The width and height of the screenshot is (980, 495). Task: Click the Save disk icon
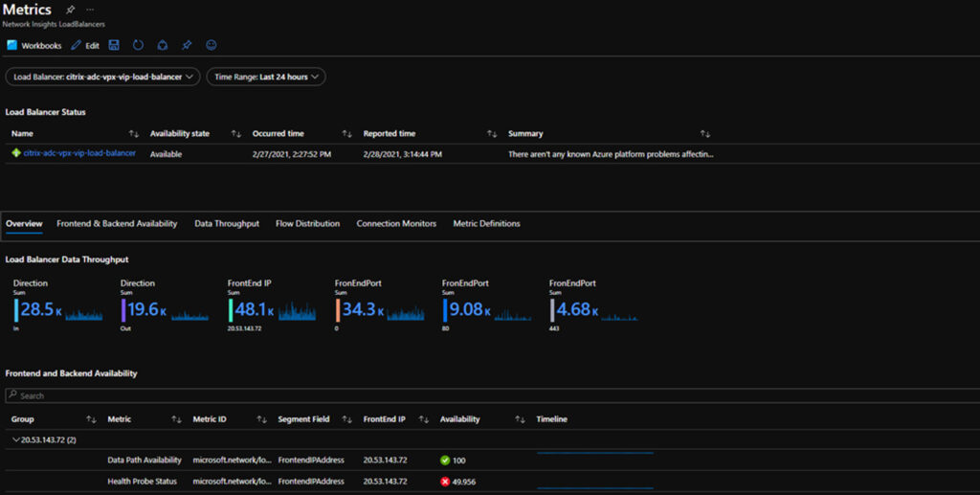coord(114,45)
